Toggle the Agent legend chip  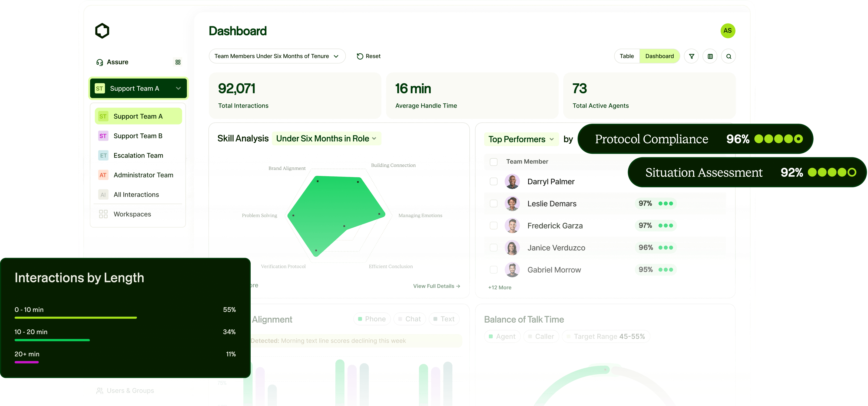pyautogui.click(x=502, y=336)
